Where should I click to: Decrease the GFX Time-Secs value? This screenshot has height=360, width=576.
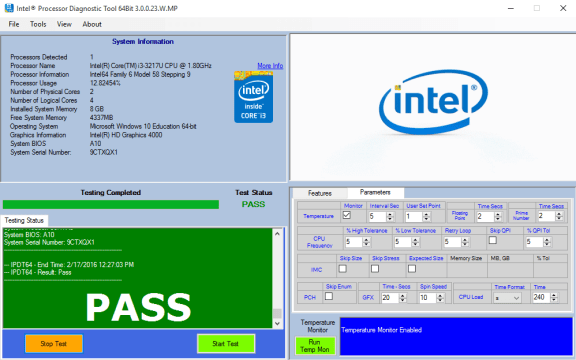pos(403,300)
